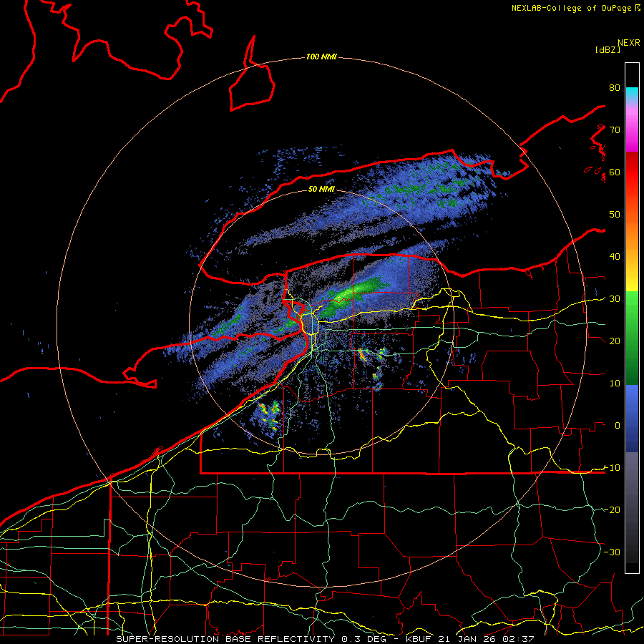The height and width of the screenshot is (644, 644).
Task: Click the -20 value on dBZ scale
Action: [x=612, y=509]
